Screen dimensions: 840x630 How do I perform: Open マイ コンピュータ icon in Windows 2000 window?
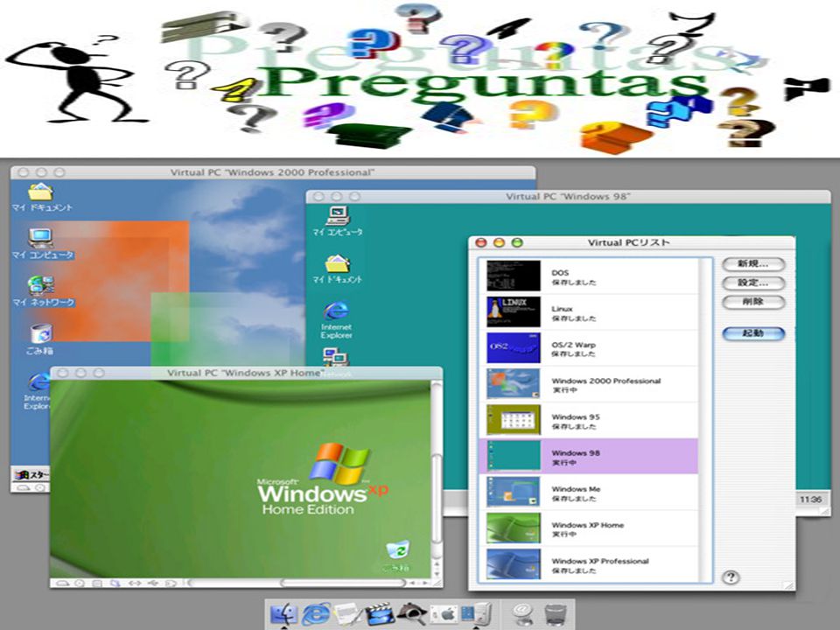[42, 244]
